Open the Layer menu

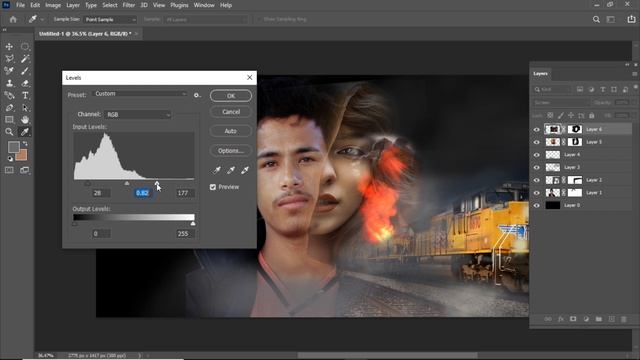point(73,5)
